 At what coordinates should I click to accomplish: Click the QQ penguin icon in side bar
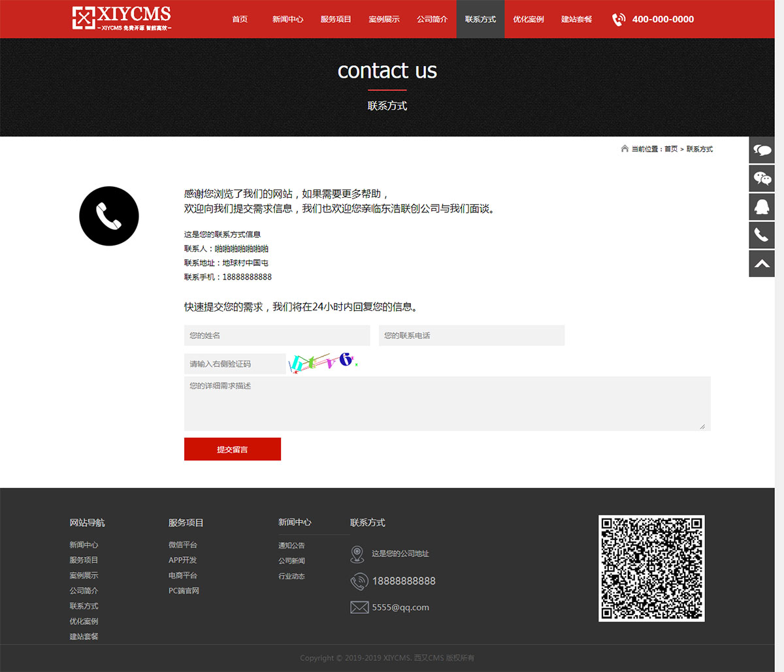click(x=762, y=207)
